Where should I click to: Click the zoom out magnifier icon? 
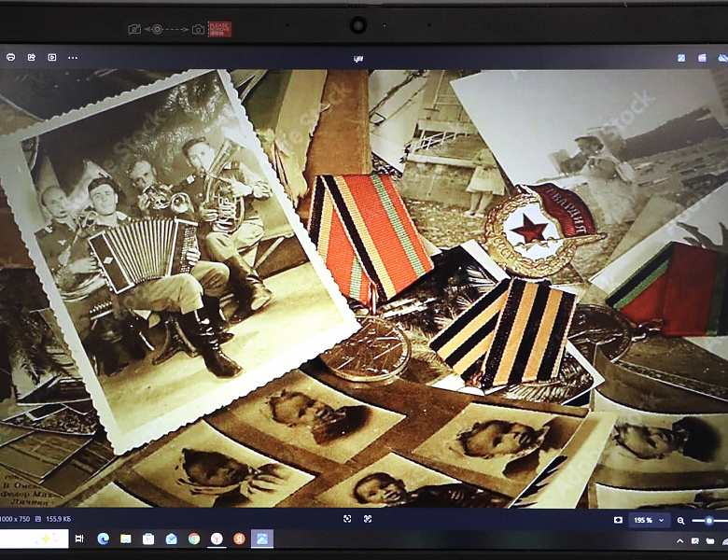tap(680, 521)
